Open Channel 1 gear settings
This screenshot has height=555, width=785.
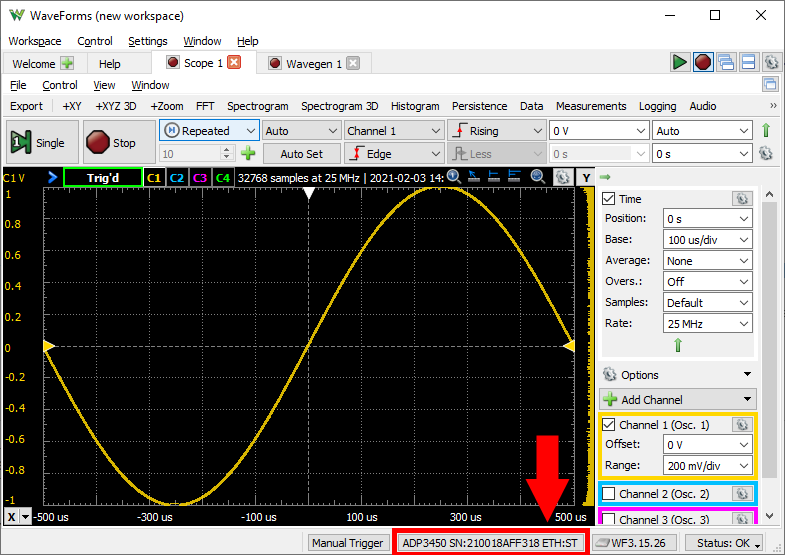pyautogui.click(x=742, y=424)
